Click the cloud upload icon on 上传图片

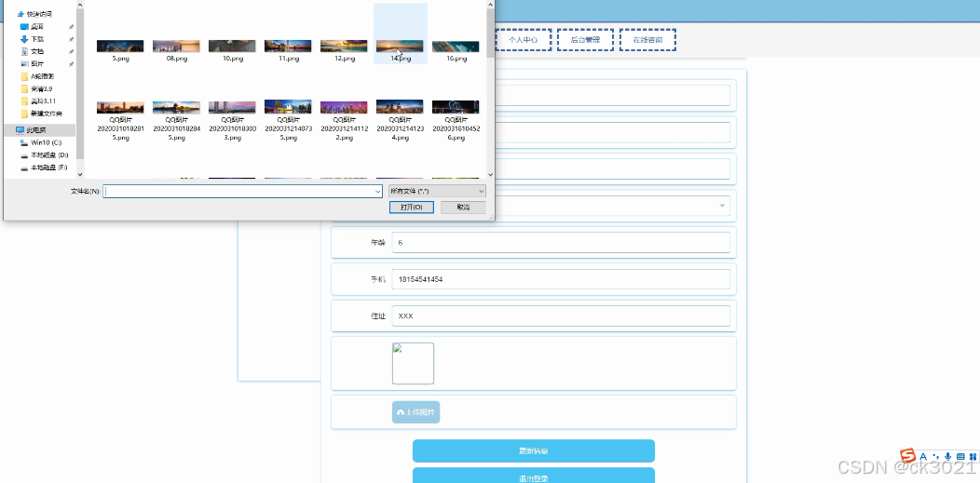click(x=400, y=412)
